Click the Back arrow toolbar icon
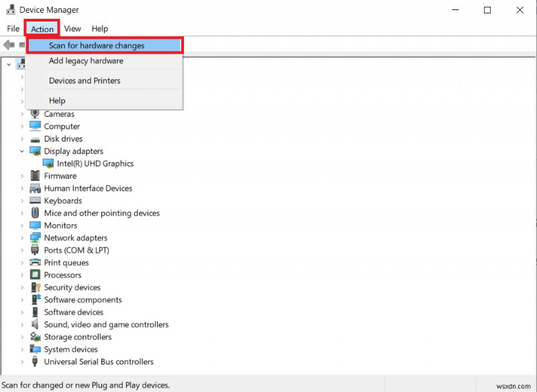Screen dimensions: 537x392 coord(9,44)
